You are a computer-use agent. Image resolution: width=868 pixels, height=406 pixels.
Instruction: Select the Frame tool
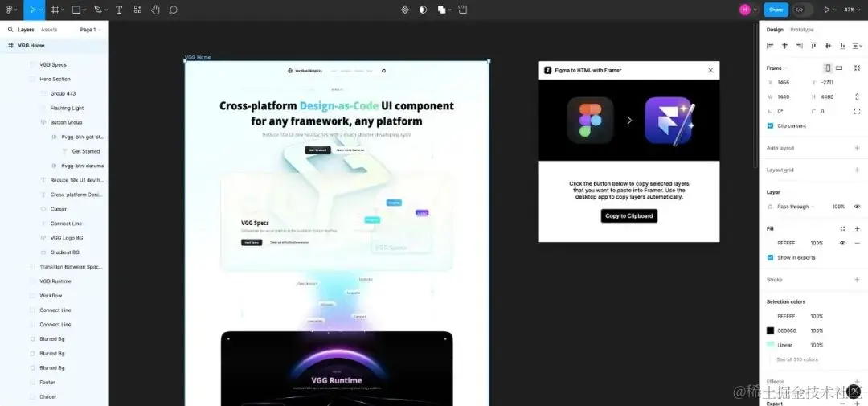click(55, 10)
